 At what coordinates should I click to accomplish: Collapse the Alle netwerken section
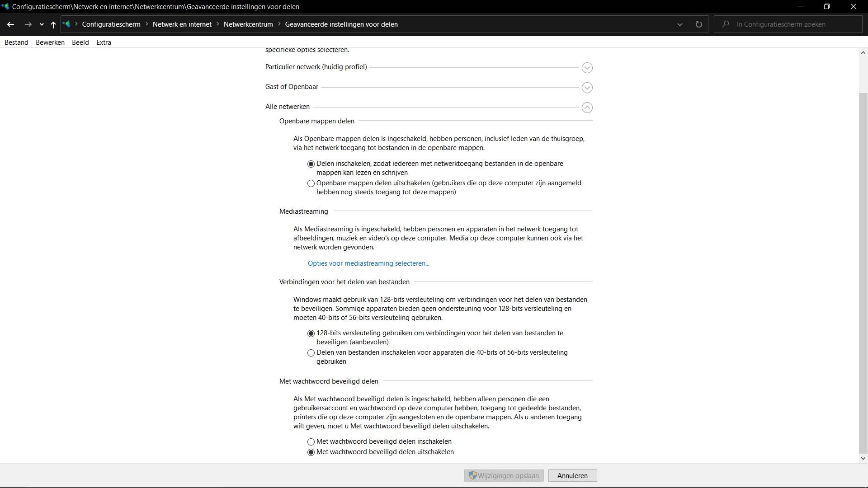[x=587, y=108]
